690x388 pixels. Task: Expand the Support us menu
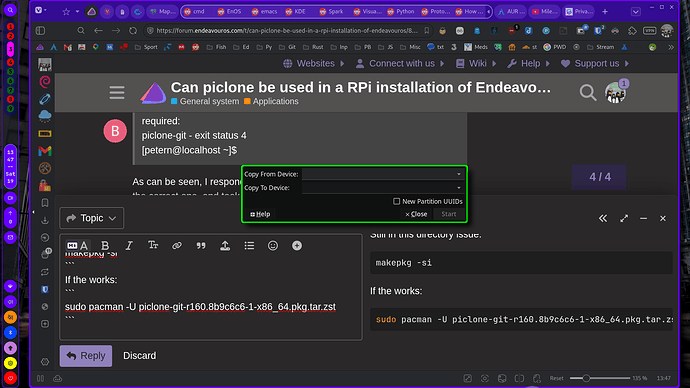[x=595, y=63]
